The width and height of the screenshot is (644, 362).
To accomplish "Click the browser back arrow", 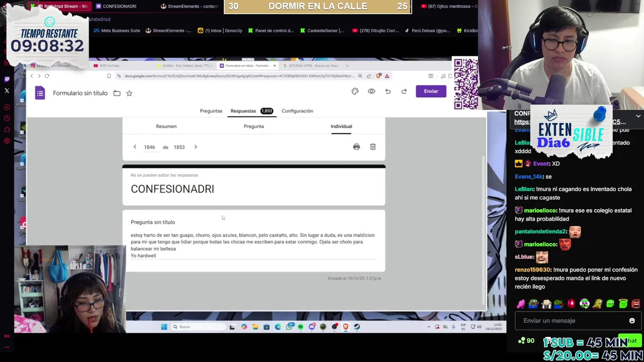I will click(x=32, y=76).
